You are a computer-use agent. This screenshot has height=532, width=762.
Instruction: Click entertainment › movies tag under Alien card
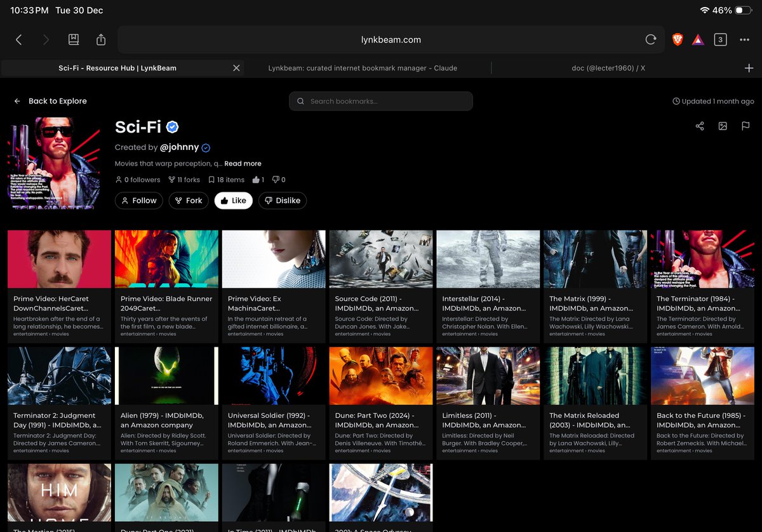[x=149, y=451]
